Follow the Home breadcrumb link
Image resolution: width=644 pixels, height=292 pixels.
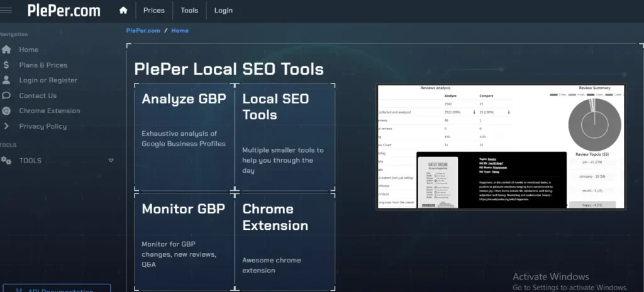(x=180, y=30)
